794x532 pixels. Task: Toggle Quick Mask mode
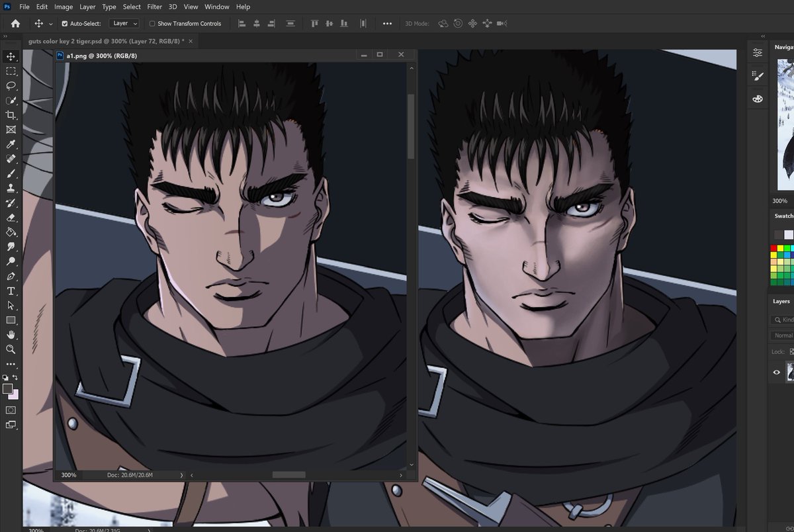pos(11,410)
